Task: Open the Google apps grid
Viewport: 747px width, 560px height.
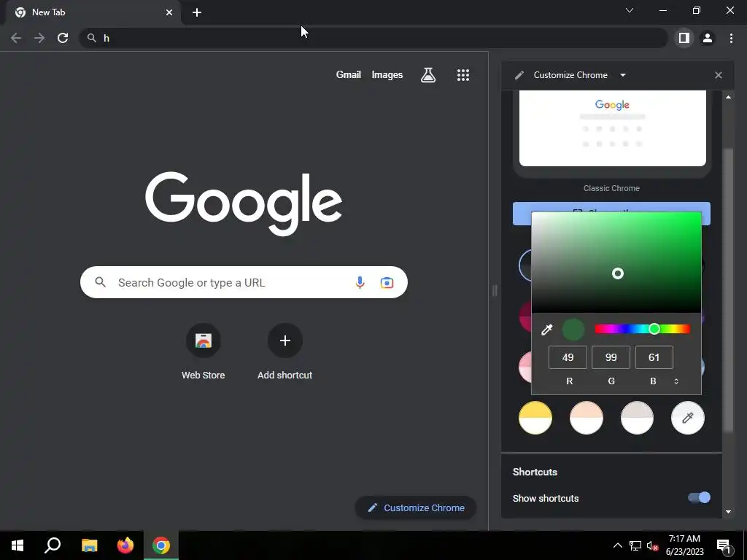Action: [x=463, y=75]
